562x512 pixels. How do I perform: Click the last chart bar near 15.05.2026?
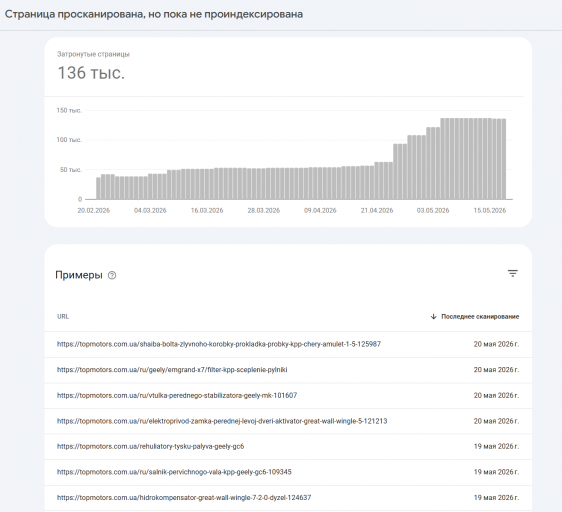[x=504, y=159]
